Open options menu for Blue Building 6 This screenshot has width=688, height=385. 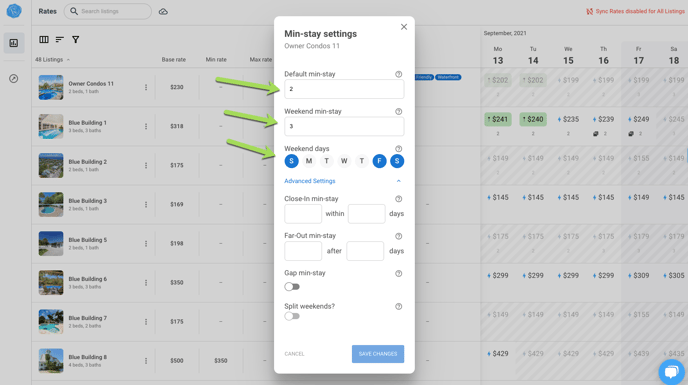(x=146, y=283)
